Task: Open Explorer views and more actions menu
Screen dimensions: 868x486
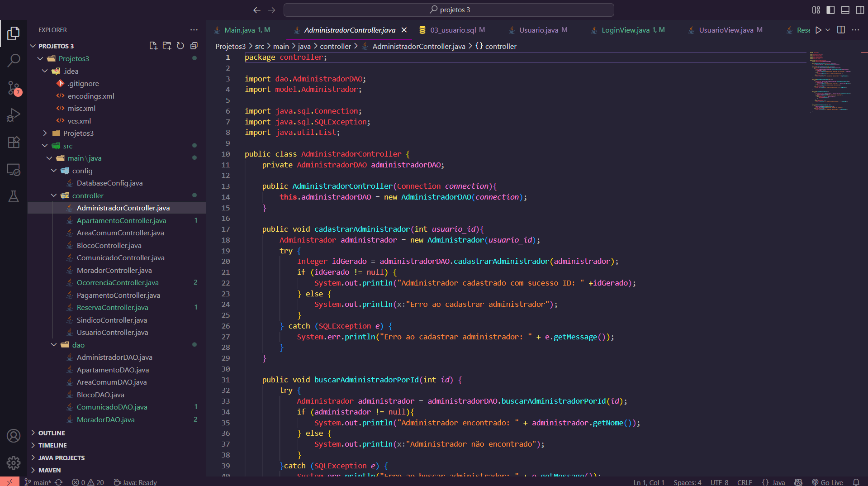Action: (x=194, y=30)
